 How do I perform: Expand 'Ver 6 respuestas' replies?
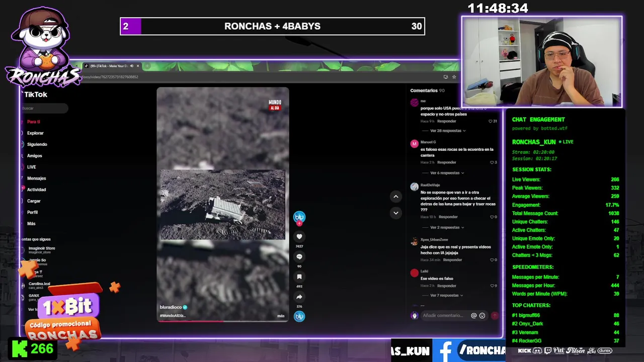coord(447,173)
